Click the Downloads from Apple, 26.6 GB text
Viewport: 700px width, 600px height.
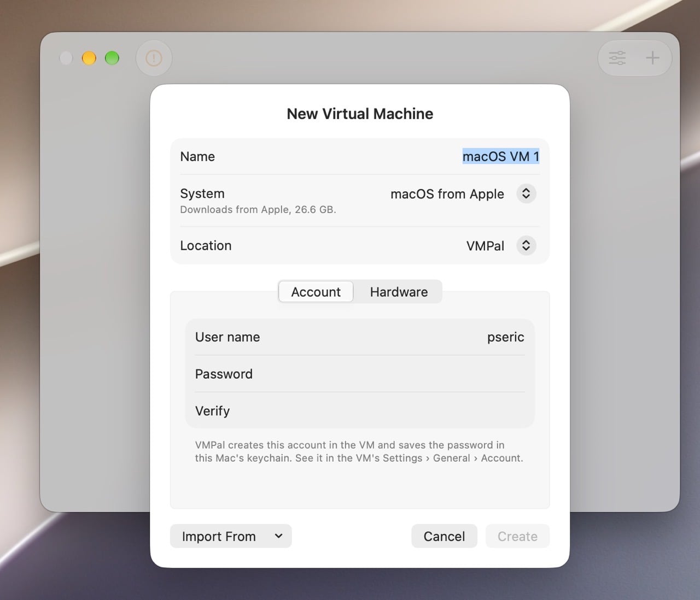click(258, 209)
